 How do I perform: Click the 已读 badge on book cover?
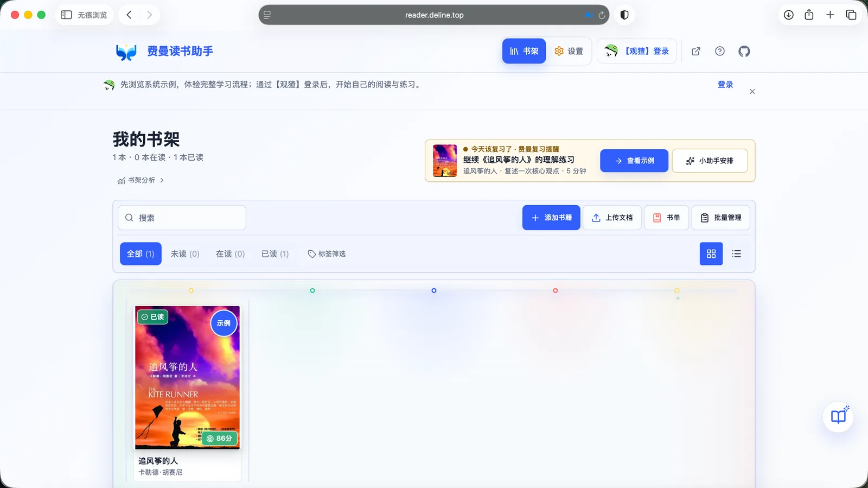152,317
